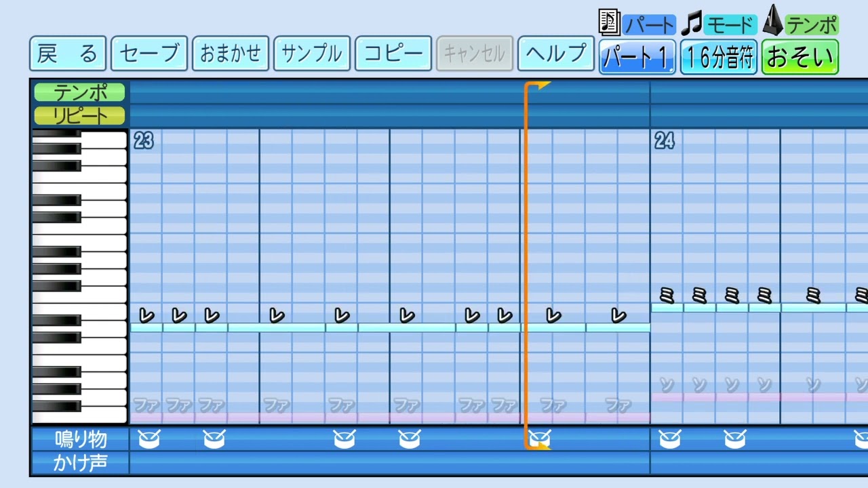Choose the コピー copy option

tap(393, 54)
